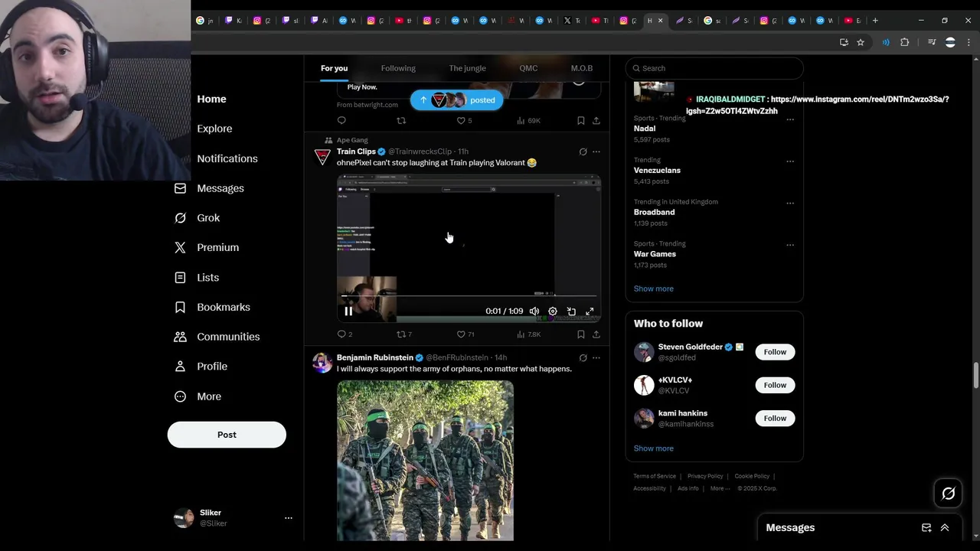This screenshot has height=551, width=980.
Task: Like the Train Clips post with 71 likes
Action: click(465, 334)
